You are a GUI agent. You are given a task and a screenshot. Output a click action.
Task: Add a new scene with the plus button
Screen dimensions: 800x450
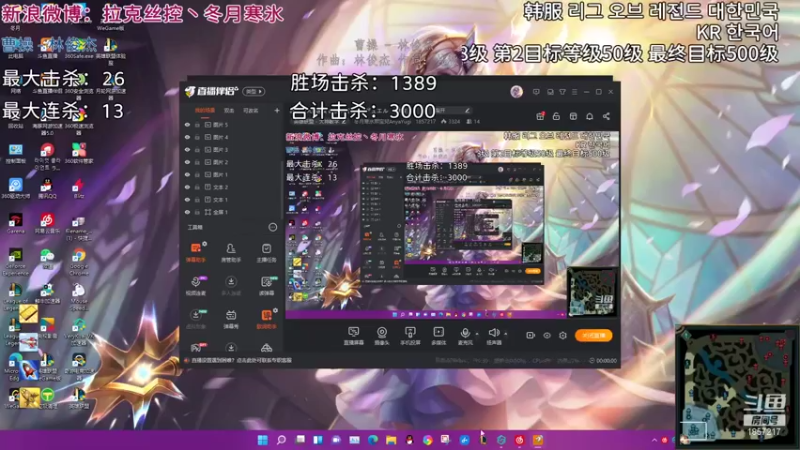(277, 110)
